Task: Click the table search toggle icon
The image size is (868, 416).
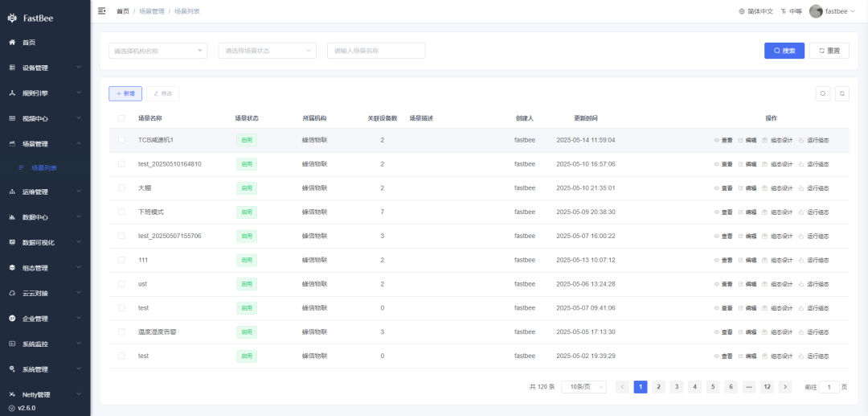Action: 823,93
